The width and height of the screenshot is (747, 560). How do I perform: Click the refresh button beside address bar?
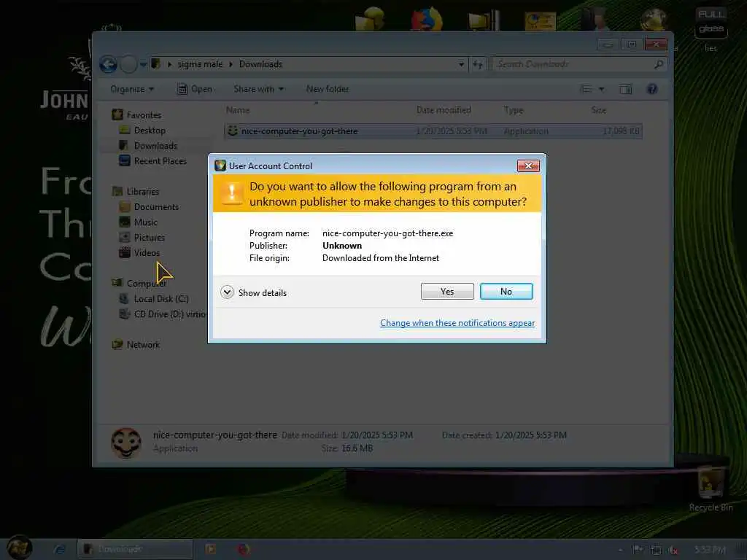478,64
